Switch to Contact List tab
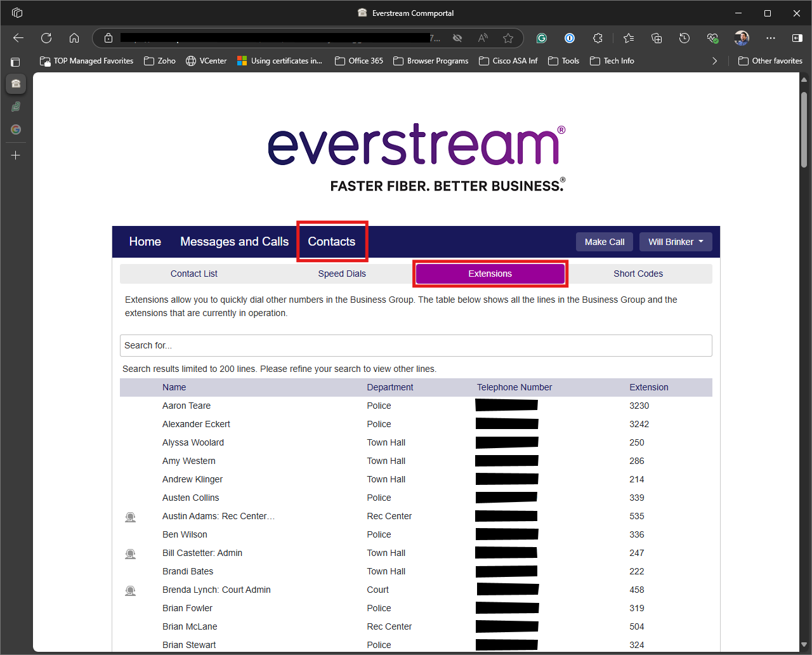The image size is (812, 655). click(194, 274)
